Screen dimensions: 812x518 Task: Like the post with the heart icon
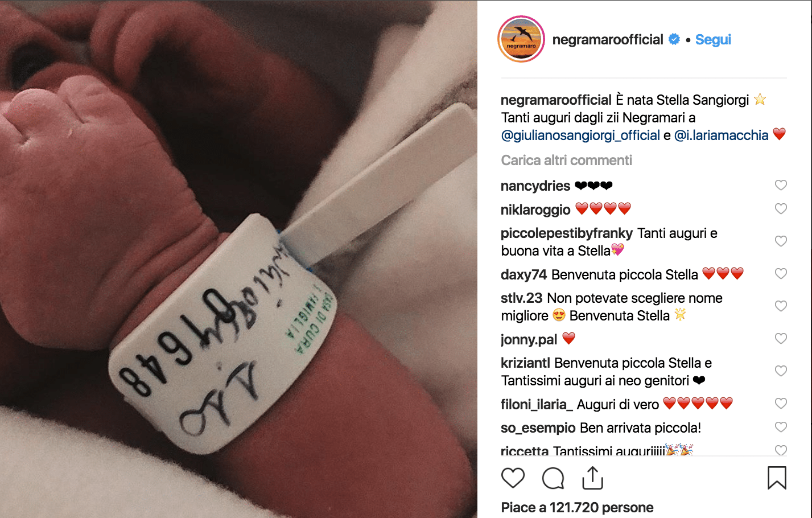(x=513, y=478)
